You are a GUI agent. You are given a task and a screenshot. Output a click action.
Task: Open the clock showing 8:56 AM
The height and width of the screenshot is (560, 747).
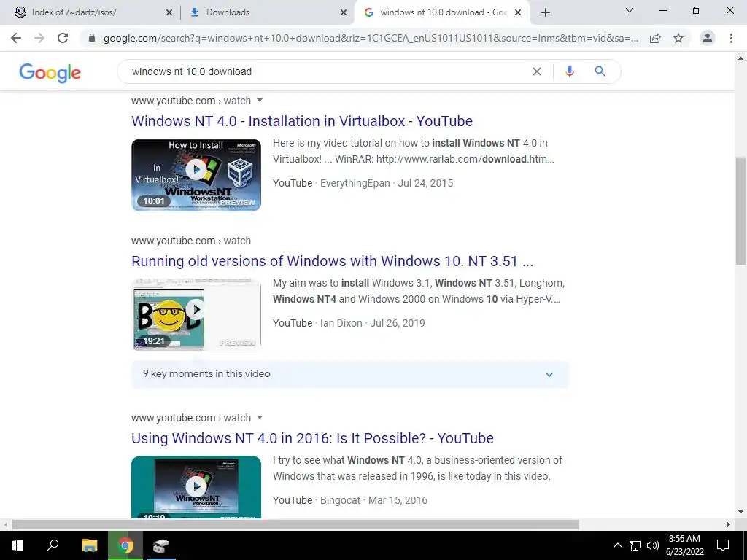[684, 545]
